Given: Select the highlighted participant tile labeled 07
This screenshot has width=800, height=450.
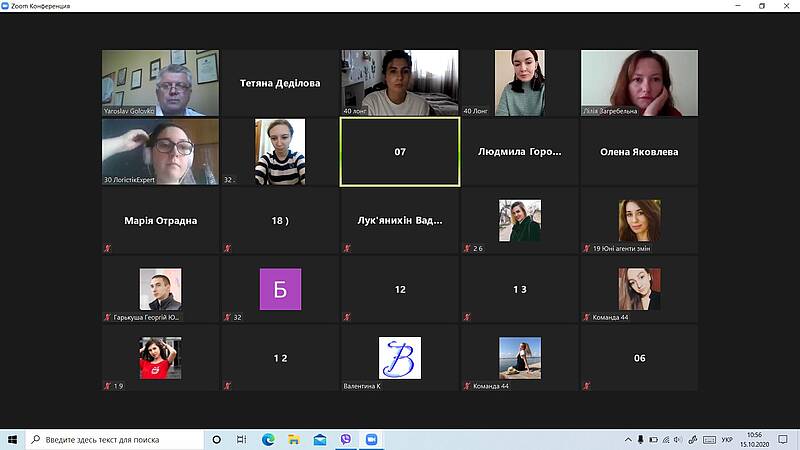Looking at the screenshot, I should pos(400,152).
